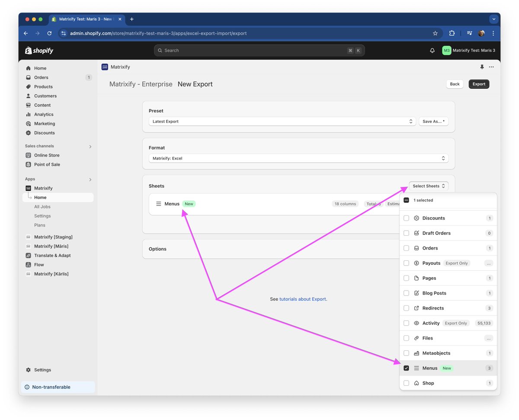Click the Shopify logo

[x=39, y=51]
